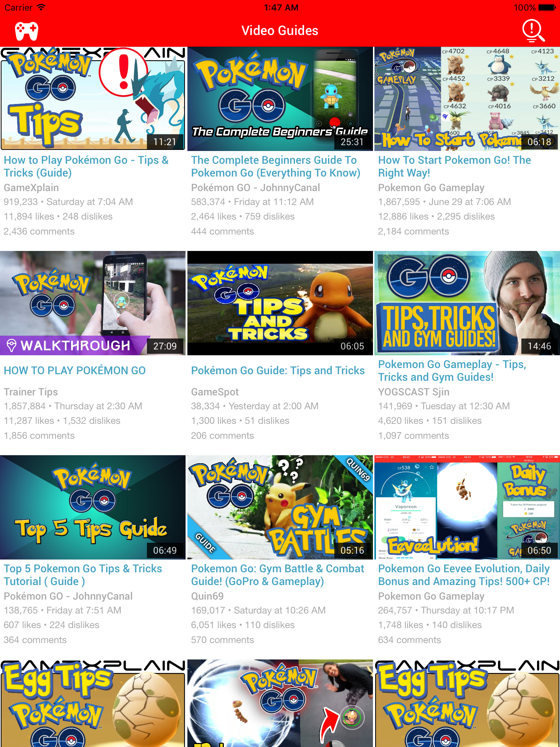Tap the '2,184 comments' count
This screenshot has width=560, height=747.
[413, 232]
